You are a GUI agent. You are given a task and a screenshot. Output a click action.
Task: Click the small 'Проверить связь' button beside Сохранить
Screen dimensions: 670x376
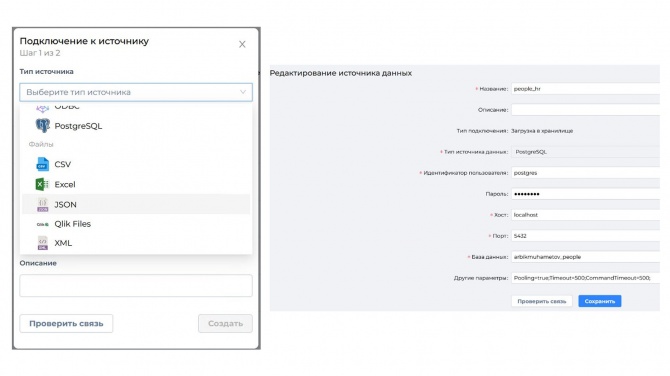click(541, 301)
